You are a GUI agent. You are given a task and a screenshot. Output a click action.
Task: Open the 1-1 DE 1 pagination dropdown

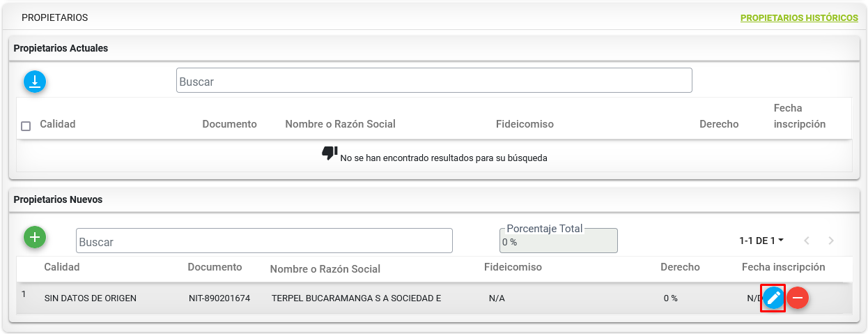tap(761, 241)
